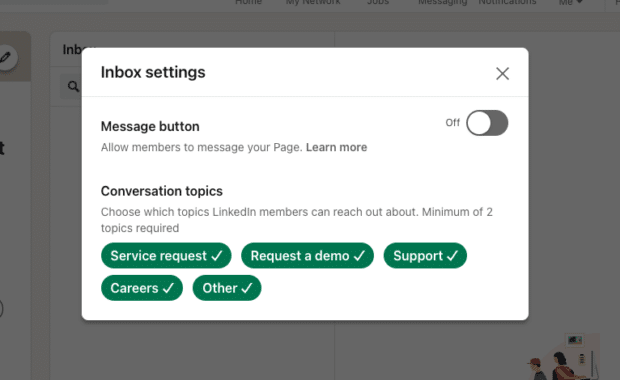Click the Inbox heading behind the dialog
620x380 pixels.
(x=72, y=50)
